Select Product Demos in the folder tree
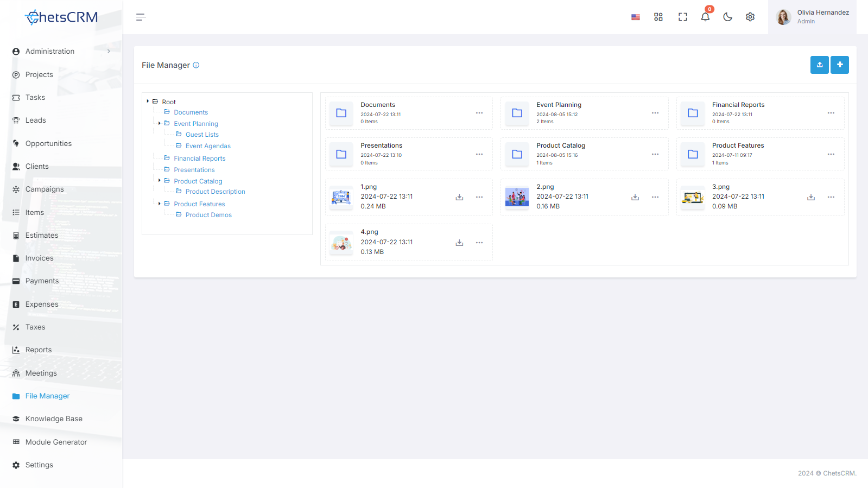Viewport: 868px width, 488px height. tap(208, 215)
